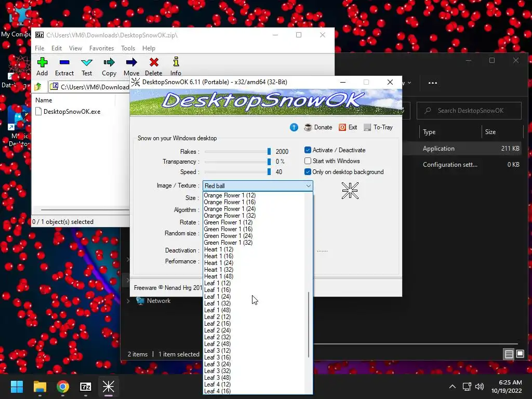532x399 pixels.
Task: Toggle Only on desktop background checkbox
Action: click(308, 171)
